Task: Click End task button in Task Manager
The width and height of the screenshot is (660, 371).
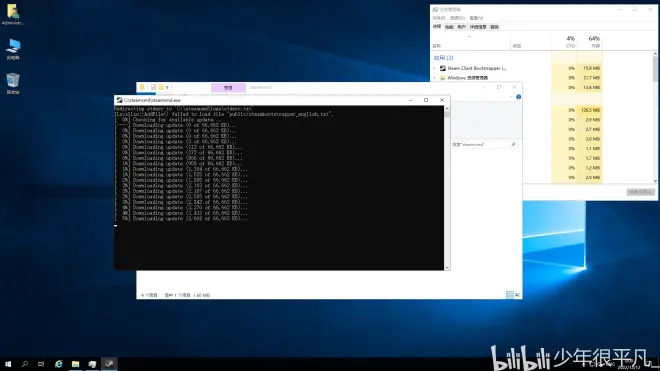Action: (640, 192)
